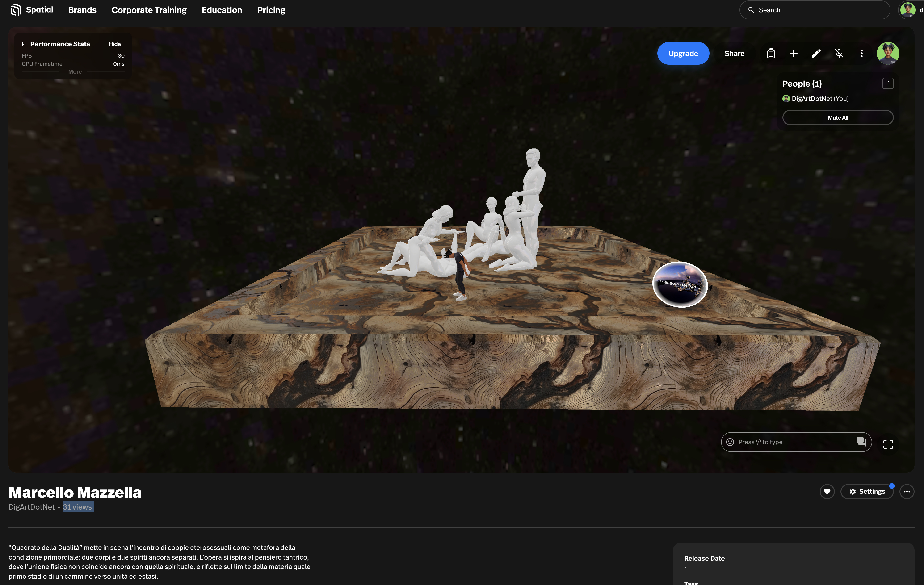Click the Upgrade button
This screenshot has height=585, width=924.
683,53
